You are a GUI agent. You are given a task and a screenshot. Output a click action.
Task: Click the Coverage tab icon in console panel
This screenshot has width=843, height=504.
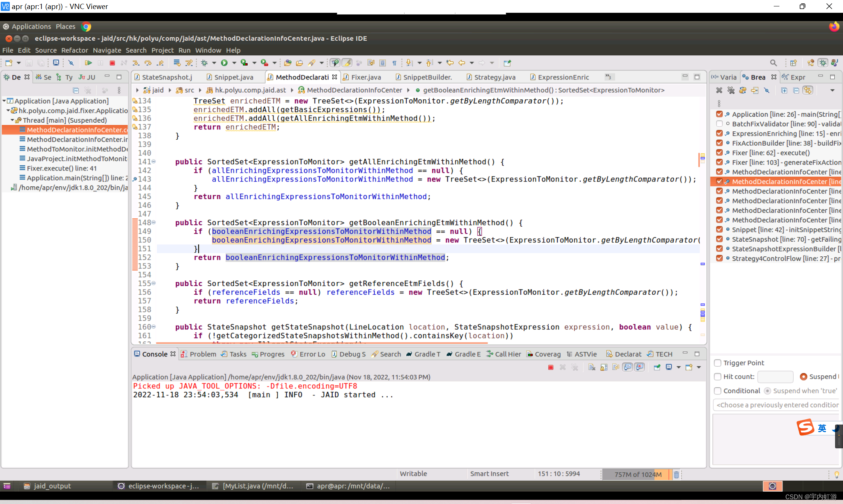(x=531, y=354)
